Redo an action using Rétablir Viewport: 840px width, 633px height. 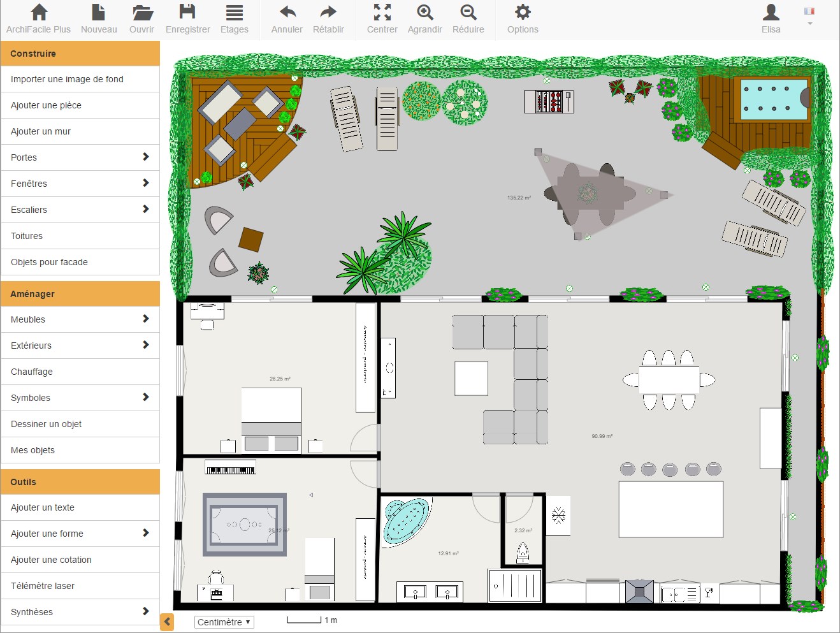pyautogui.click(x=328, y=18)
